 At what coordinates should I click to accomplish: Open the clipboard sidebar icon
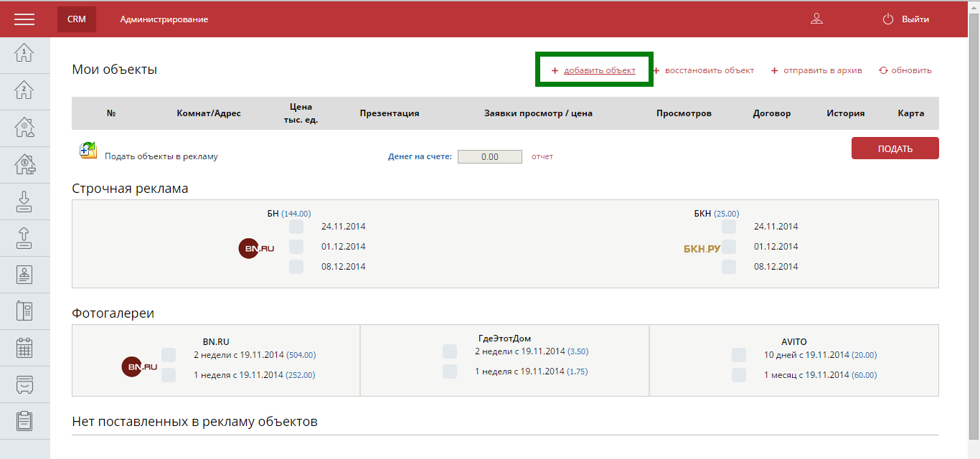24,420
